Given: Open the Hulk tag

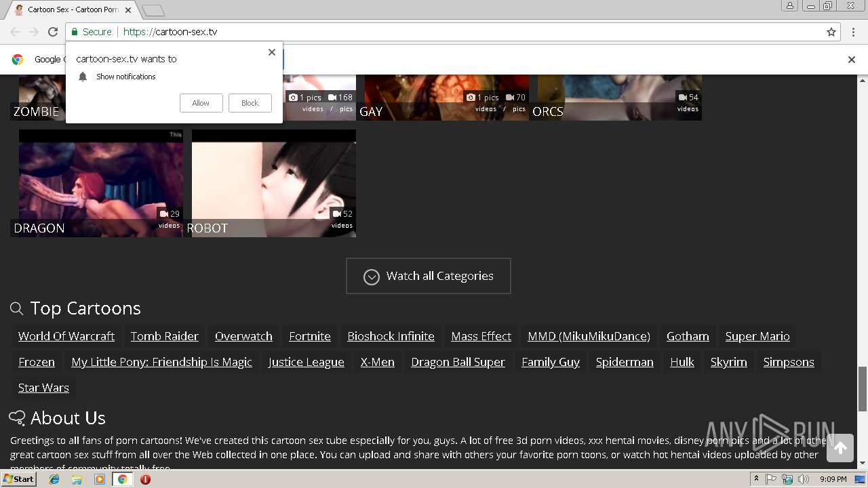Looking at the screenshot, I should click(682, 362).
